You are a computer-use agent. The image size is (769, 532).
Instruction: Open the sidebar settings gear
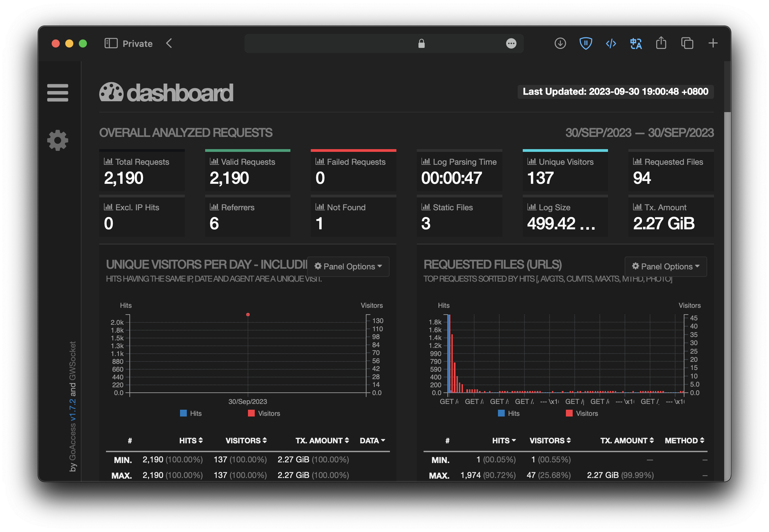click(57, 140)
